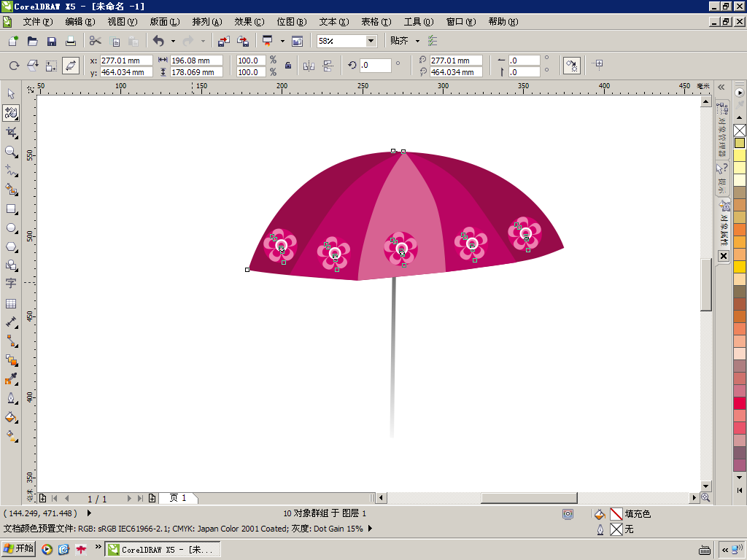Undo the last action

158,41
